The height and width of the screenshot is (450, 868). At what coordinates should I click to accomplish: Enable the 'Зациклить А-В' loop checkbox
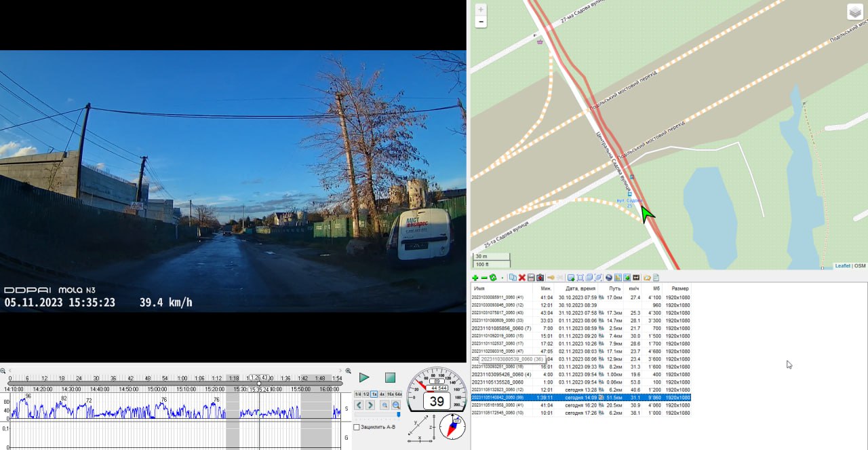click(x=357, y=427)
